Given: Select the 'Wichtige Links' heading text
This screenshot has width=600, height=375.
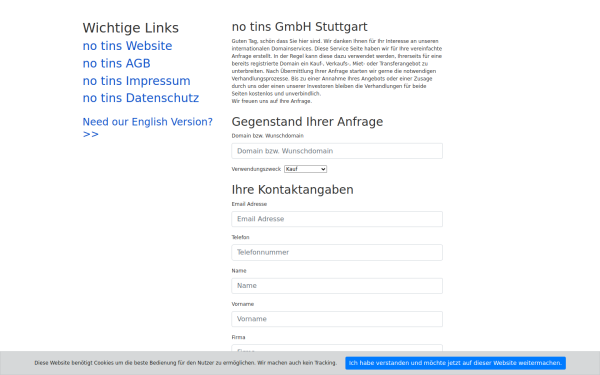Looking at the screenshot, I should tap(131, 28).
